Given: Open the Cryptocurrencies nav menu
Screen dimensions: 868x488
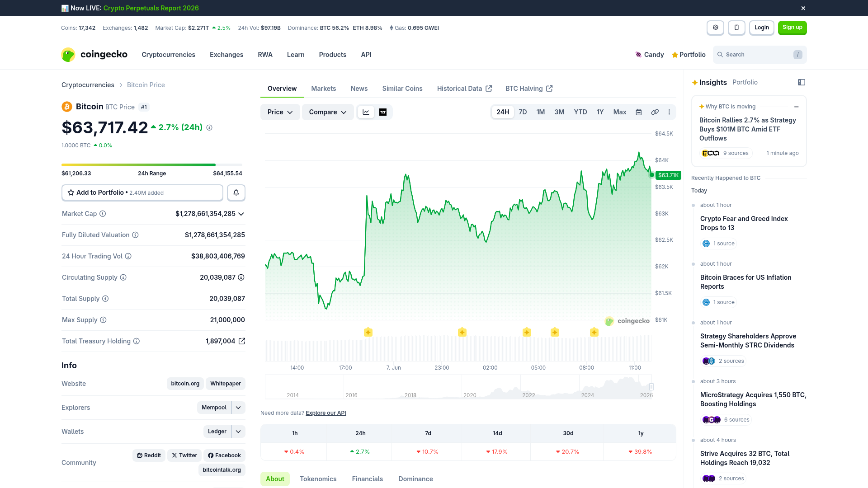Looking at the screenshot, I should point(168,55).
